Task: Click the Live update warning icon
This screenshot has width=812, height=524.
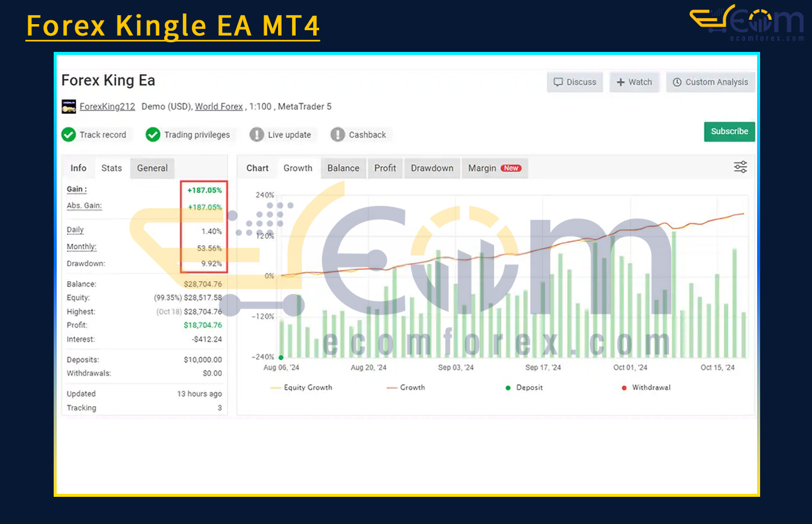Action: click(x=257, y=135)
